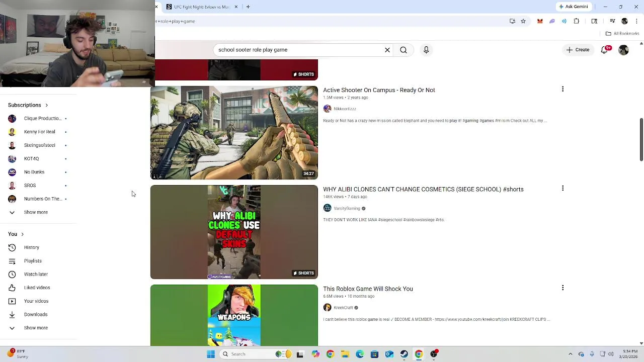Open Clique Productions subscription

(38, 118)
